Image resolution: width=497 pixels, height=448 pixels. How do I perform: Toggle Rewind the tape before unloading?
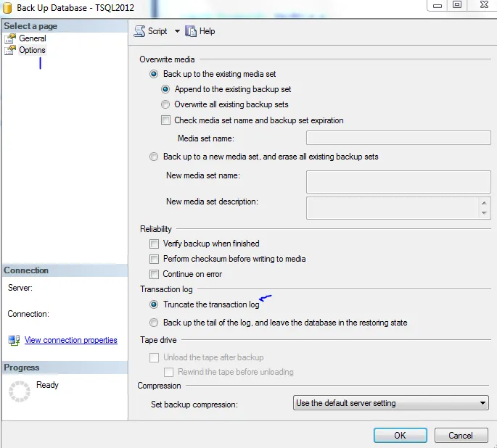click(168, 372)
